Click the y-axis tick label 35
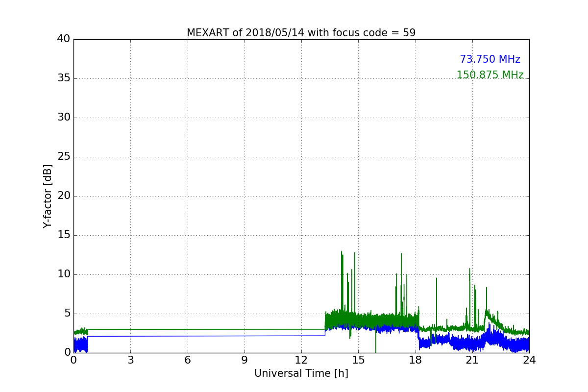Image resolution: width=588 pixels, height=392 pixels. pyautogui.click(x=64, y=78)
